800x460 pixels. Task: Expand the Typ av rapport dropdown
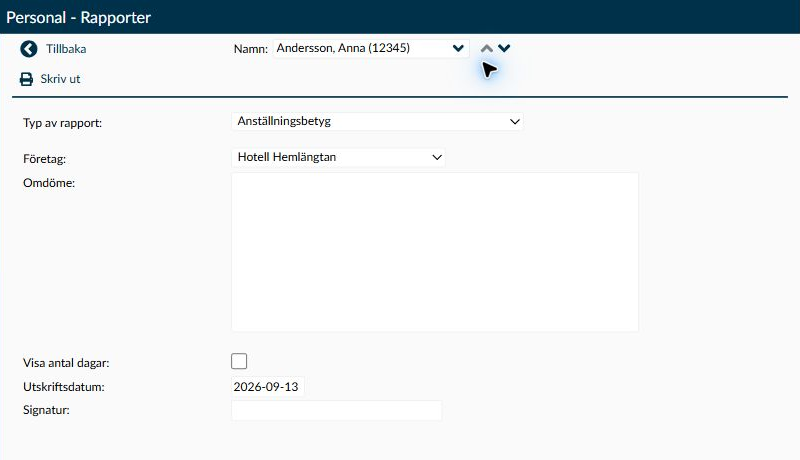tap(377, 121)
